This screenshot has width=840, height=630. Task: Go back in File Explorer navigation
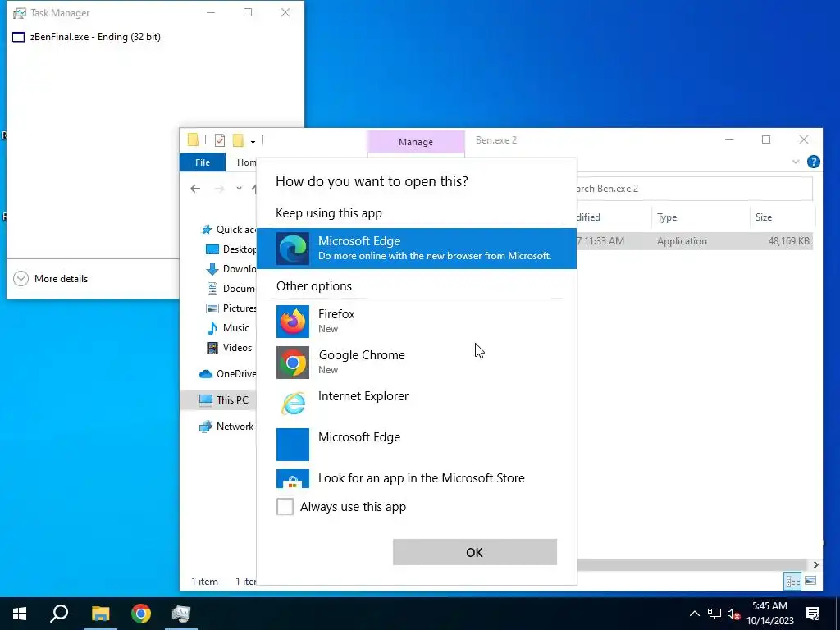(x=195, y=189)
